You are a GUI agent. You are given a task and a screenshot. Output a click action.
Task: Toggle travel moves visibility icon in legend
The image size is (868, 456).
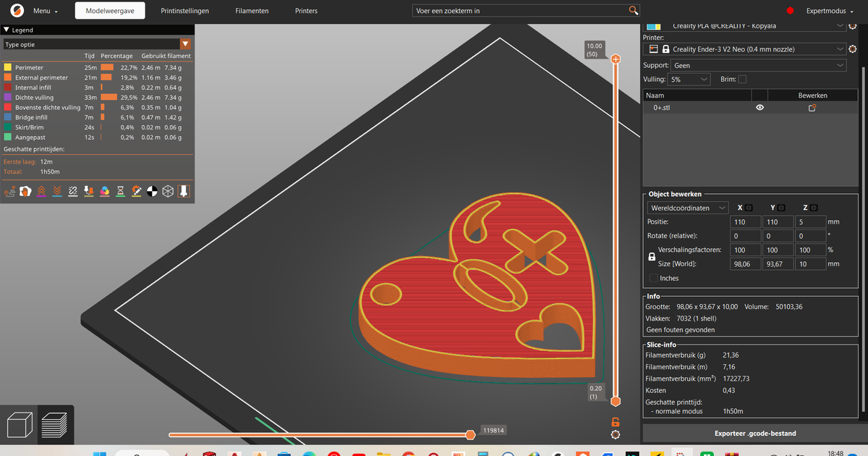coord(9,191)
